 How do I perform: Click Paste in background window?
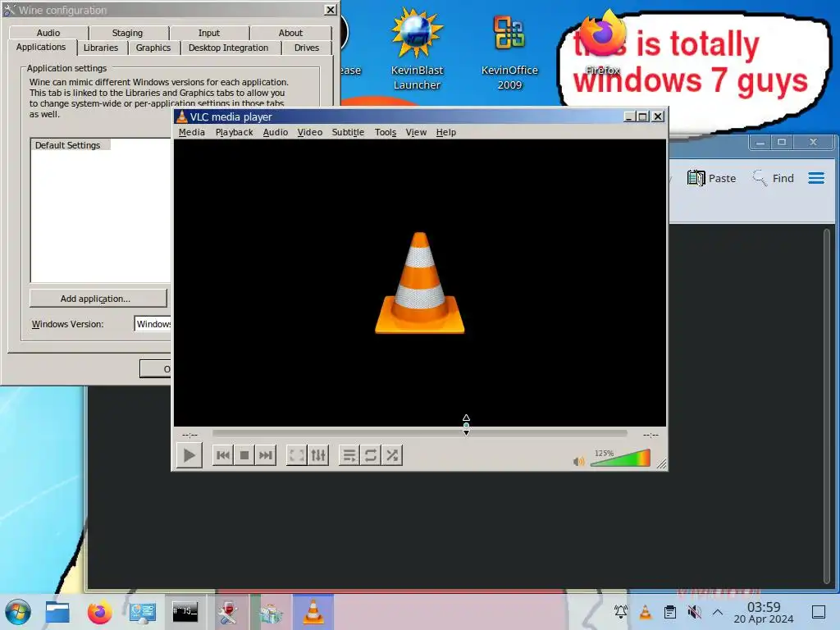click(711, 178)
